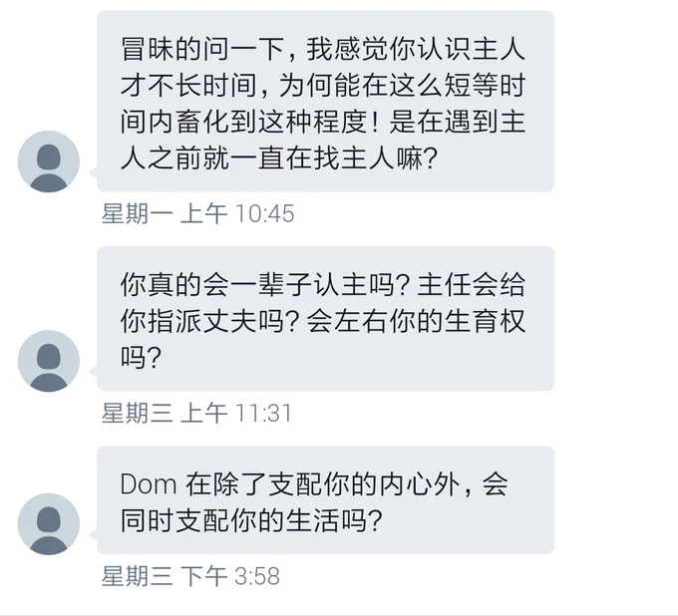Click bubble tail of the second message
The image size is (678, 616).
tap(93, 372)
